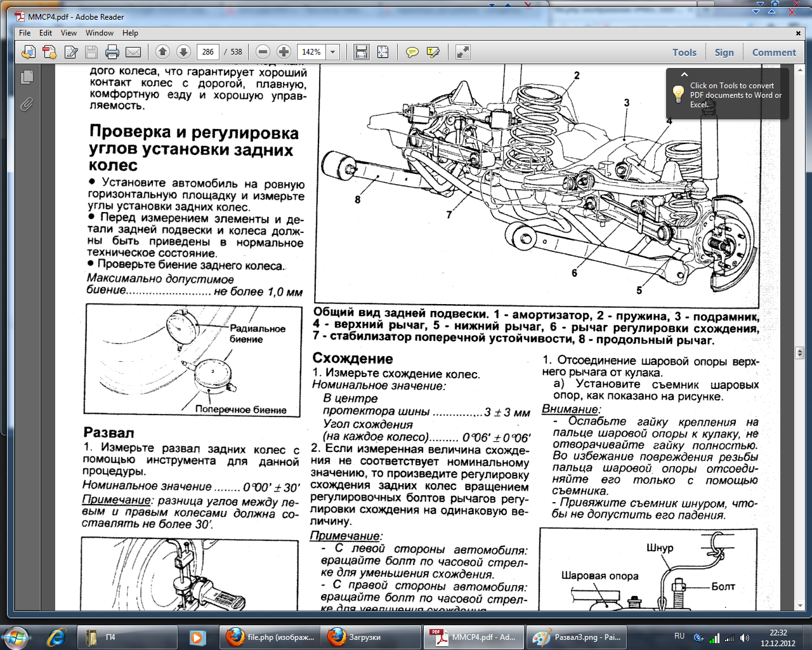This screenshot has width=812, height=650.
Task: Collapse the Tools tip popup arrow
Action: (684, 74)
